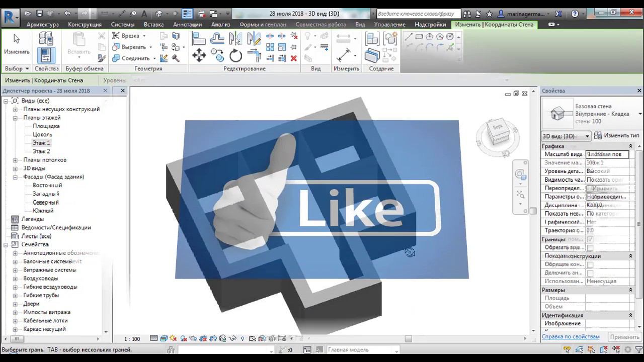Select the Rotate tool circular arrow
The image size is (644, 362).
point(235,55)
